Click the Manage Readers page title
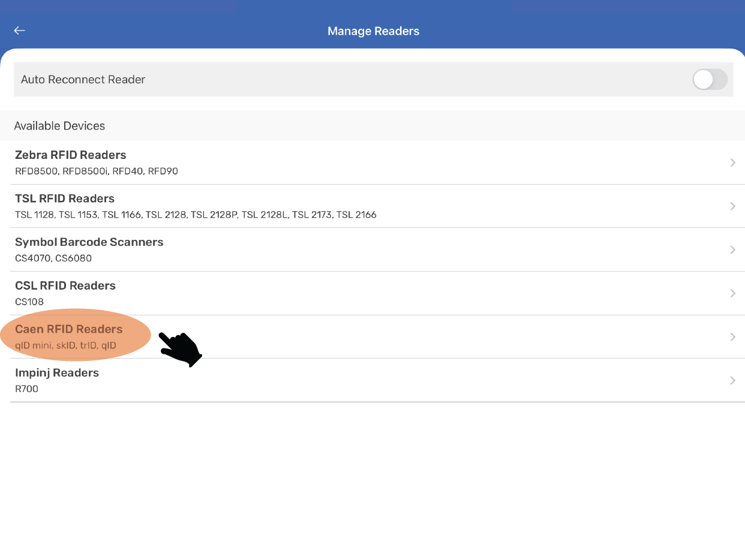 coord(373,31)
